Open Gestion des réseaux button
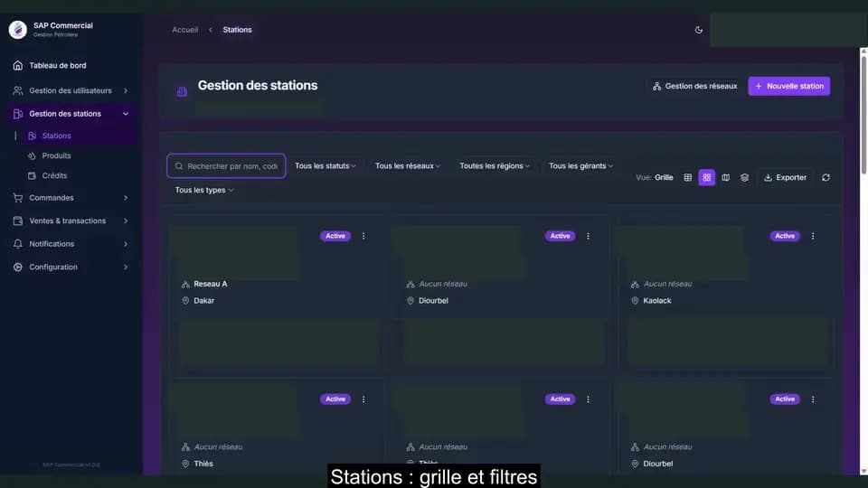 (694, 87)
